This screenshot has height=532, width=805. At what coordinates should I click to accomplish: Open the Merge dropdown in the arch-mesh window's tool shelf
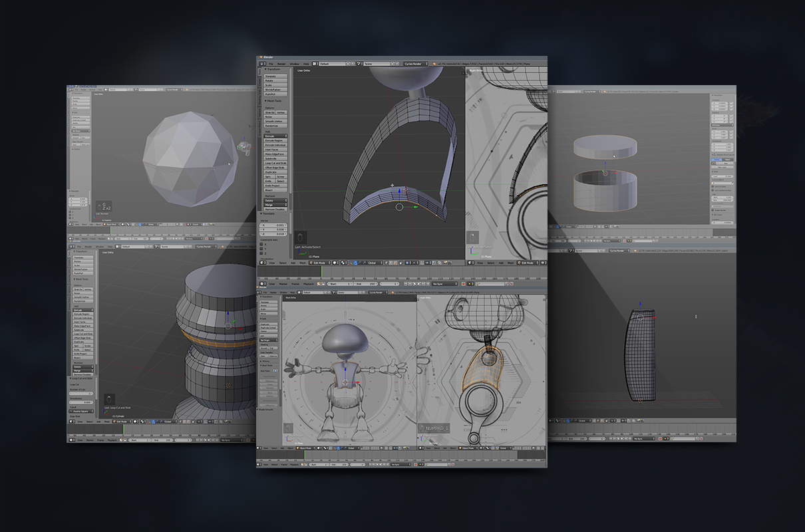coord(275,205)
